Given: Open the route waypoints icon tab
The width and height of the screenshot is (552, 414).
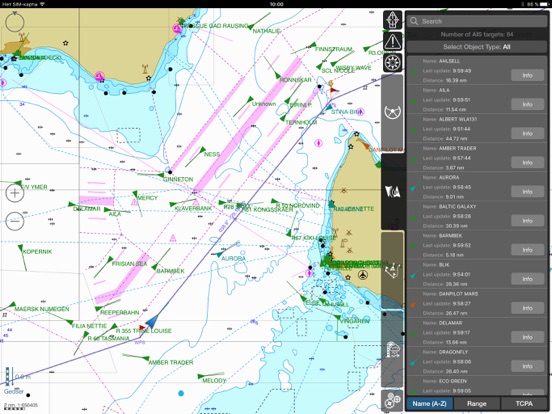Looking at the screenshot, I should click(393, 270).
